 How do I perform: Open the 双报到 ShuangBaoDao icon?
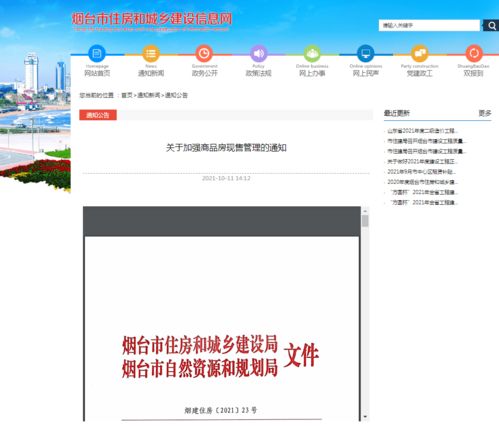(x=474, y=53)
